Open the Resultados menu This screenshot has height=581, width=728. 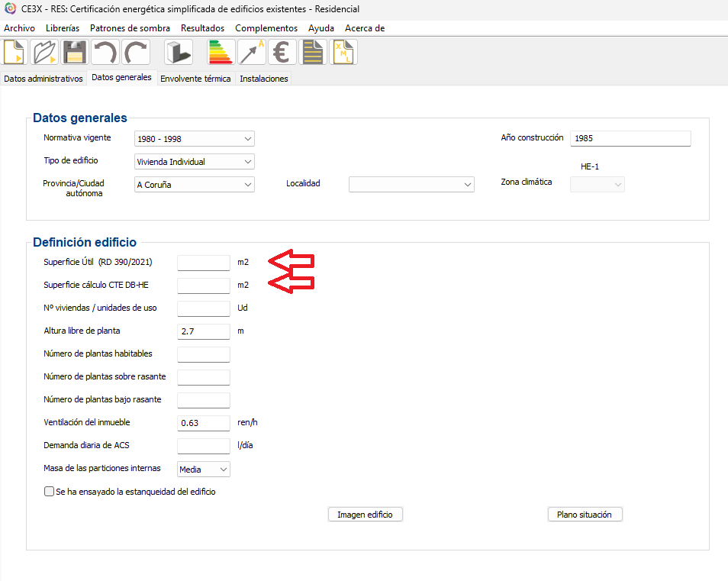pyautogui.click(x=202, y=27)
